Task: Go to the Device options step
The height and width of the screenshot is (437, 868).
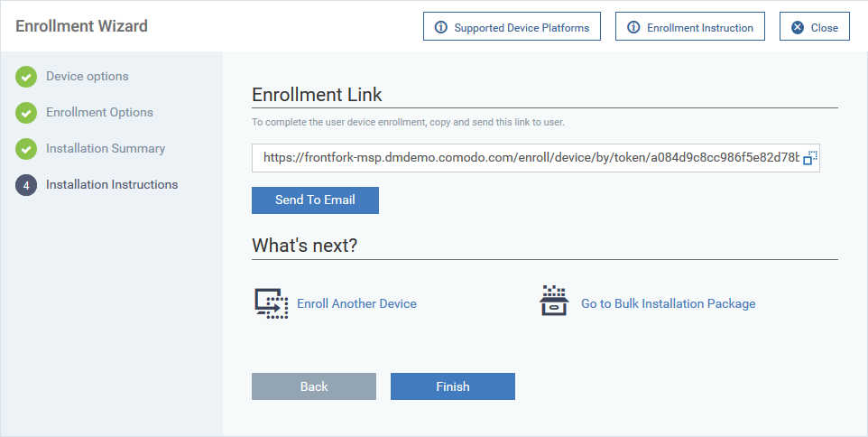Action: pyautogui.click(x=88, y=77)
